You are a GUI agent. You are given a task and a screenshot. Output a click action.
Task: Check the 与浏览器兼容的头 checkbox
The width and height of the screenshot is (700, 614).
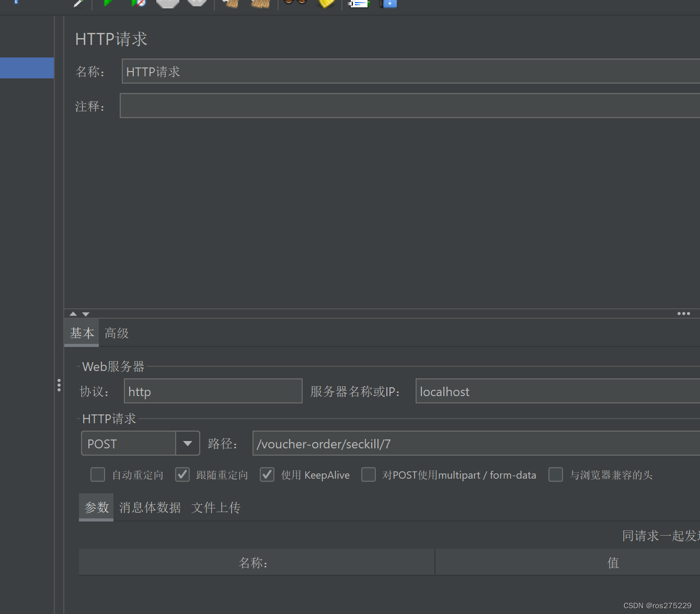tap(556, 474)
